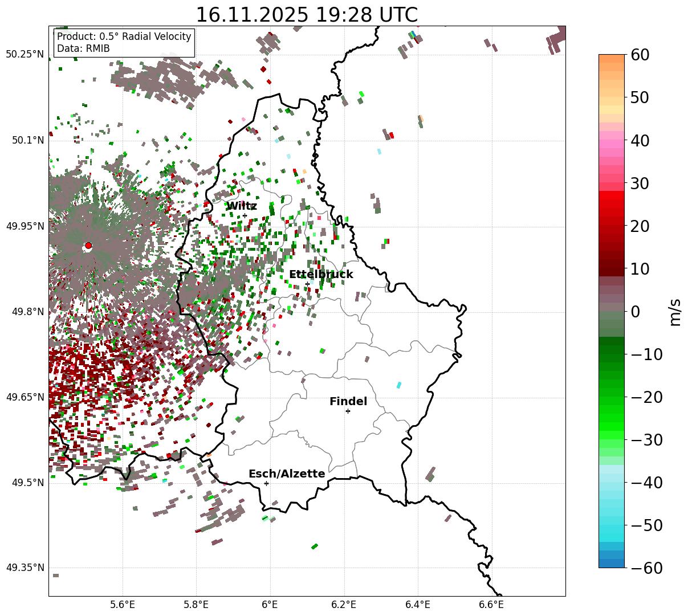This screenshot has height=616, width=688.
Task: Click the colorbar −60 tick label
Action: 646,568
